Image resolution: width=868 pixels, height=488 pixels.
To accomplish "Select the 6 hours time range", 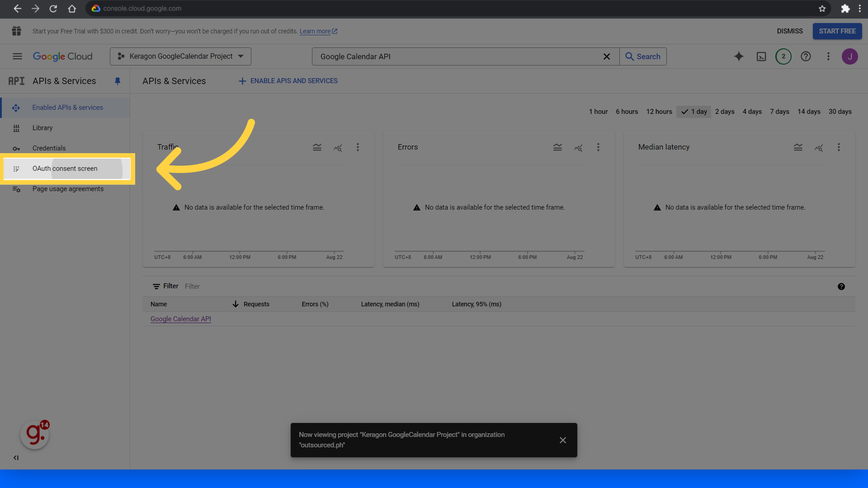I will [x=627, y=112].
